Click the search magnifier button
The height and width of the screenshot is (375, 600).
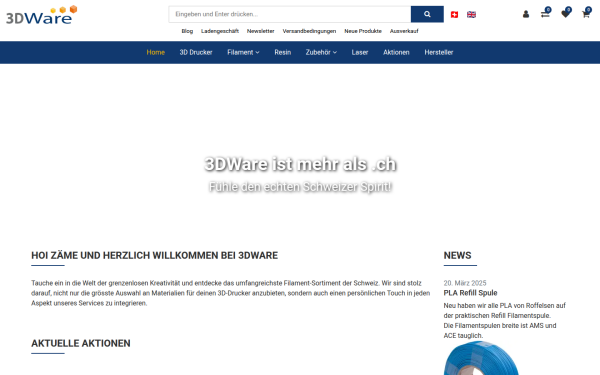click(427, 14)
